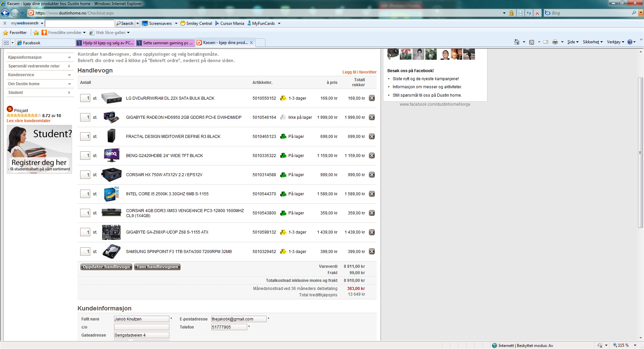This screenshot has height=349, width=644.
Task: Remove Corsair 4GB DDR3 Vengeance from cart
Action: 372,213
